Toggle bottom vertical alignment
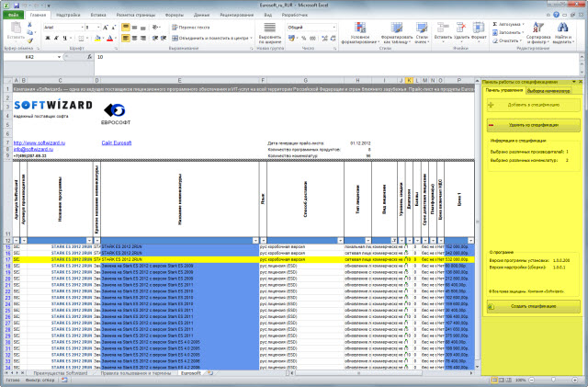The height and width of the screenshot is (387, 588). coord(143,28)
